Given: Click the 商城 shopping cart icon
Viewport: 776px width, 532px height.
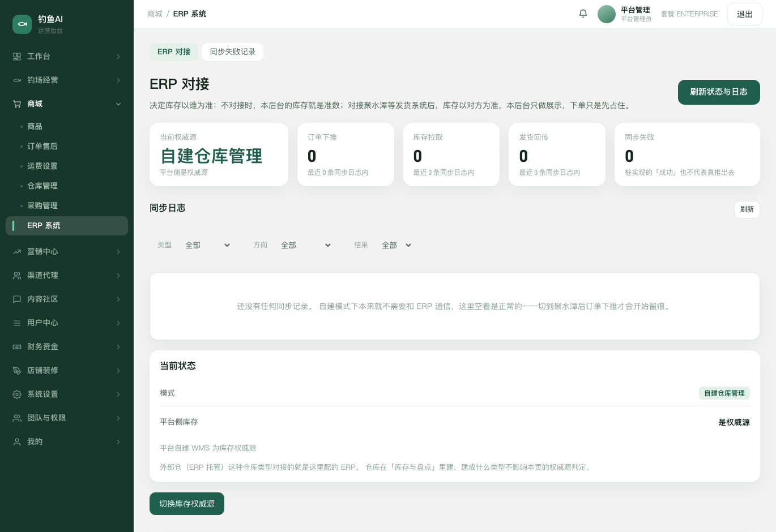Looking at the screenshot, I should [x=17, y=104].
